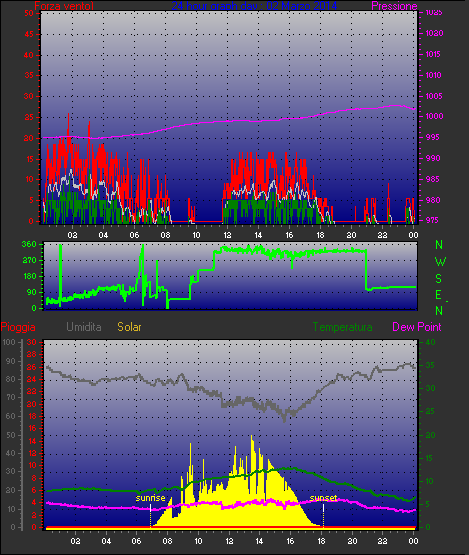
Task: Click the 'Forza vento' wind force label
Action: coord(64,6)
